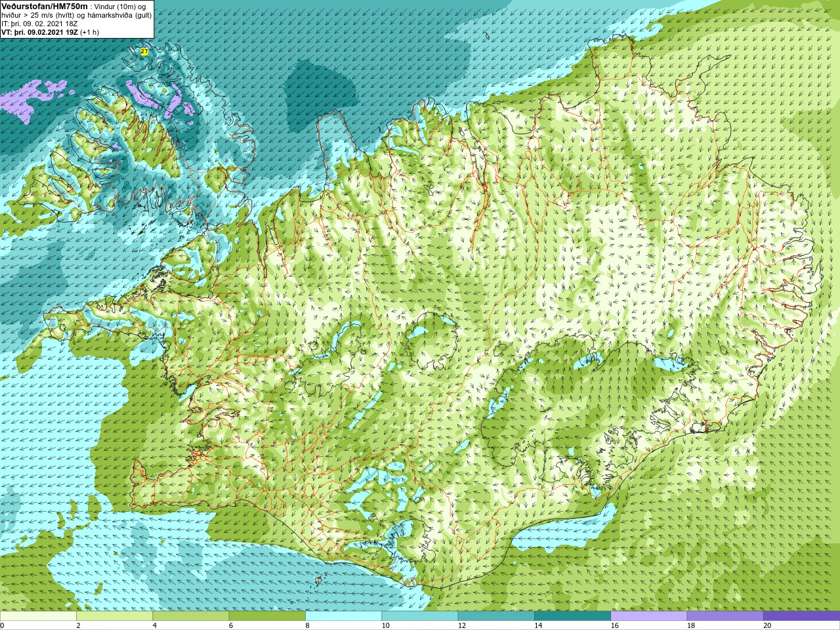Click the 'VT: þri. 09.02.2021 19Z (+1 h)' line
Viewport: 840px width, 630px height.
[x=50, y=32]
